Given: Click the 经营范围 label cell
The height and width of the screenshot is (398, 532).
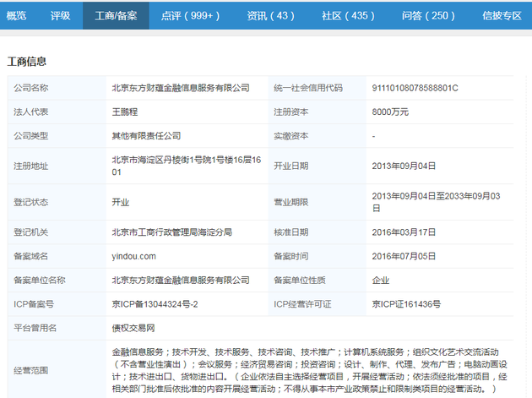Looking at the screenshot, I should pos(57,370).
